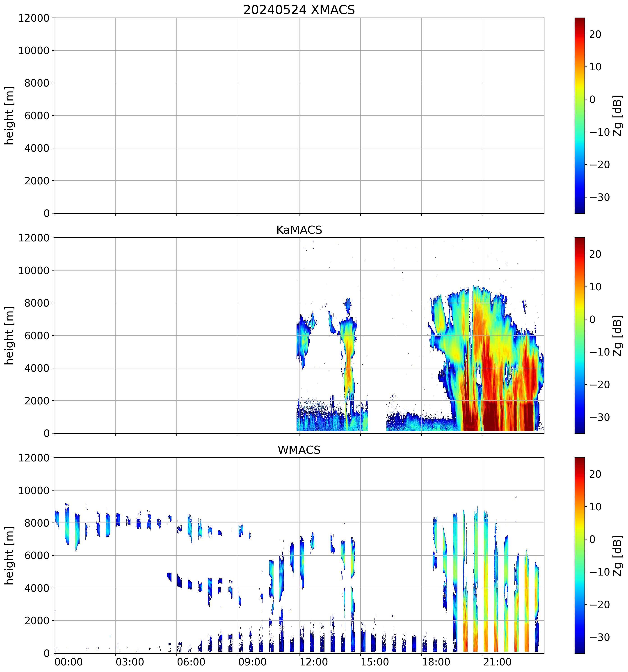Click the 12:00 time axis label
The image size is (628, 672).
313,662
